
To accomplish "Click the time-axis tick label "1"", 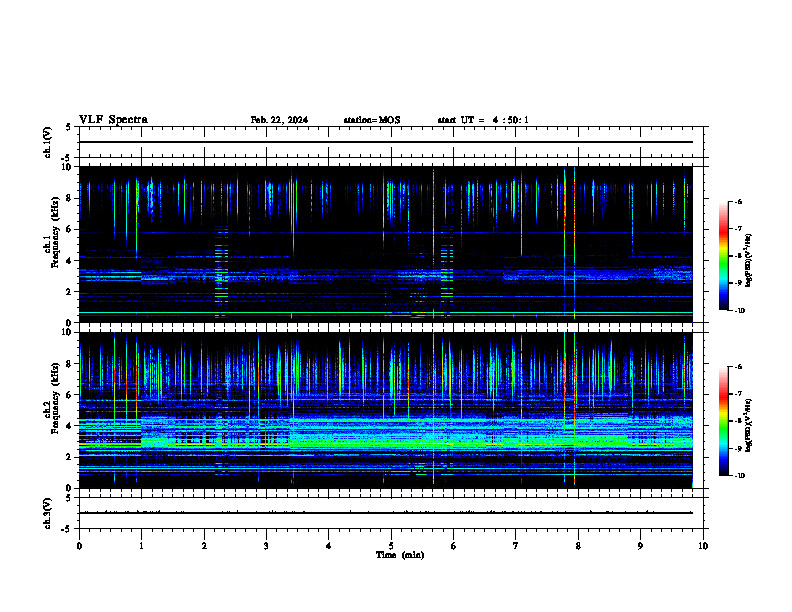I will 141,545.
